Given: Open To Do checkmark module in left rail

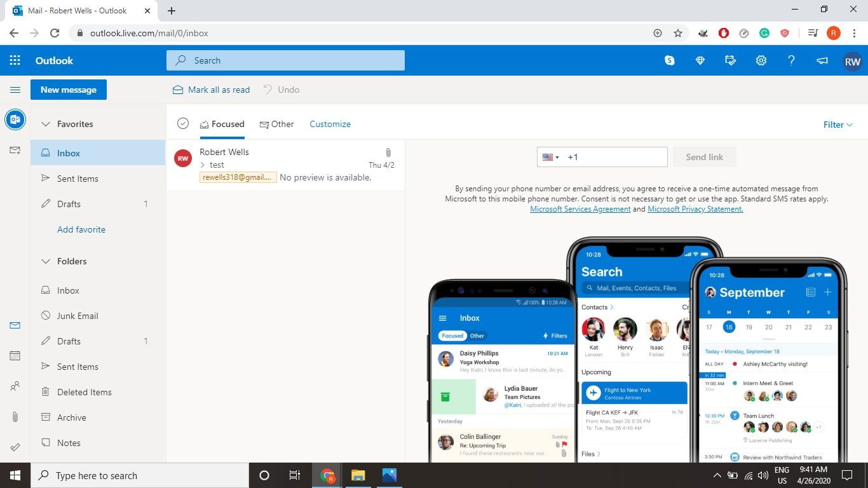Looking at the screenshot, I should pyautogui.click(x=15, y=447).
